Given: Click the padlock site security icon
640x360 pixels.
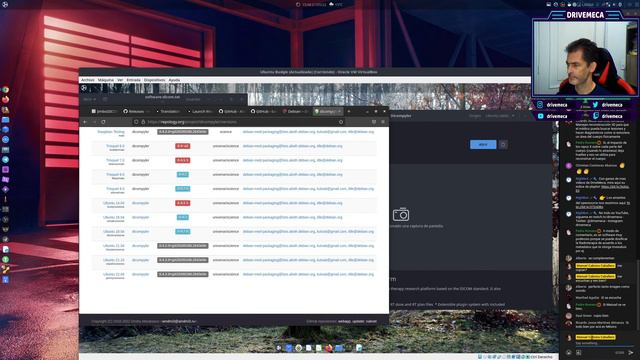Looking at the screenshot, I should click(x=143, y=122).
